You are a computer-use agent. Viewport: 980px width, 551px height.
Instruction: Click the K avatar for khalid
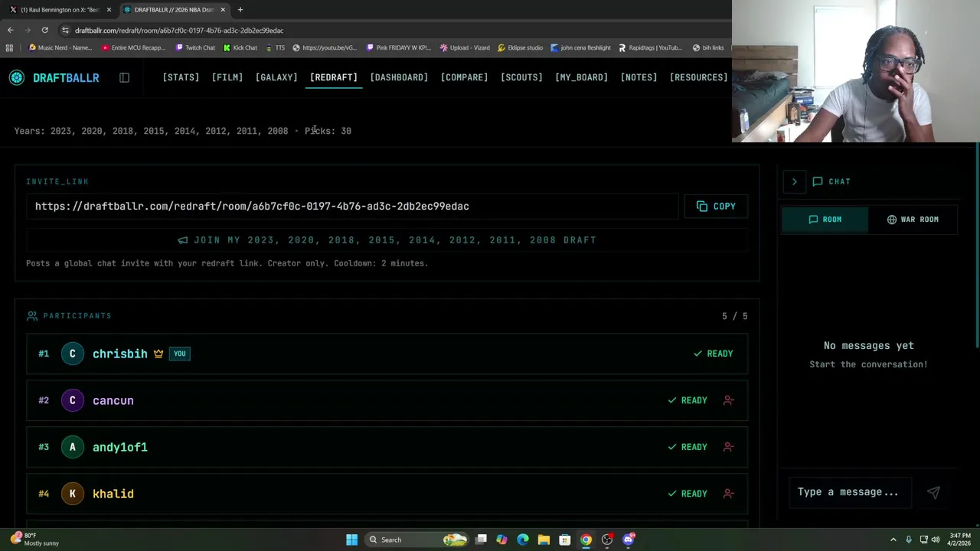pyautogui.click(x=73, y=494)
